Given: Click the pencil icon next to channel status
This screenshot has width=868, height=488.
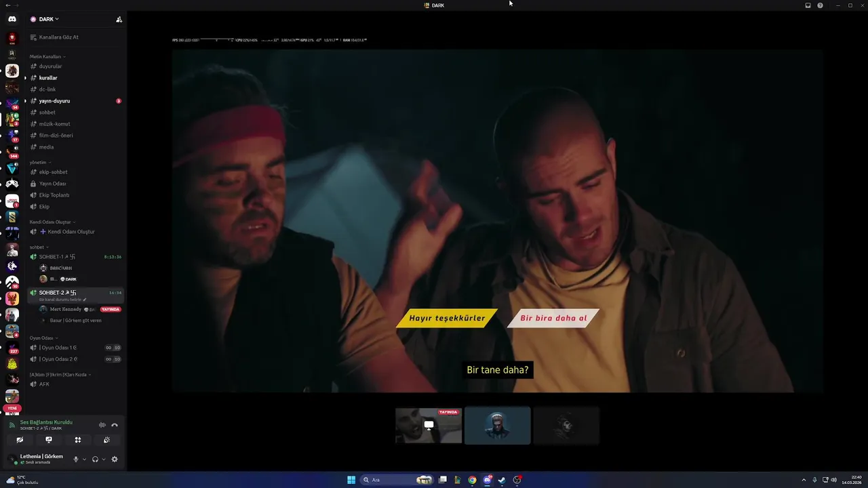Looking at the screenshot, I should [85, 300].
